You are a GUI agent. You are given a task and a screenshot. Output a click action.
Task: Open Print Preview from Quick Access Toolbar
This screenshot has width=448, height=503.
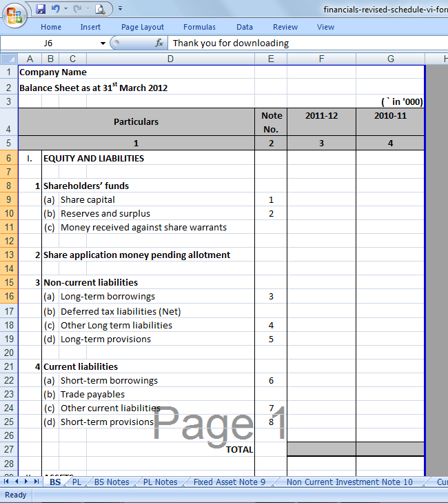(x=100, y=9)
